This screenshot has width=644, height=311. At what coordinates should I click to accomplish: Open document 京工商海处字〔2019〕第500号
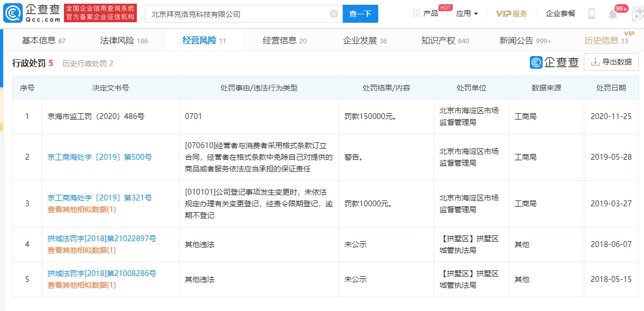[x=99, y=157]
